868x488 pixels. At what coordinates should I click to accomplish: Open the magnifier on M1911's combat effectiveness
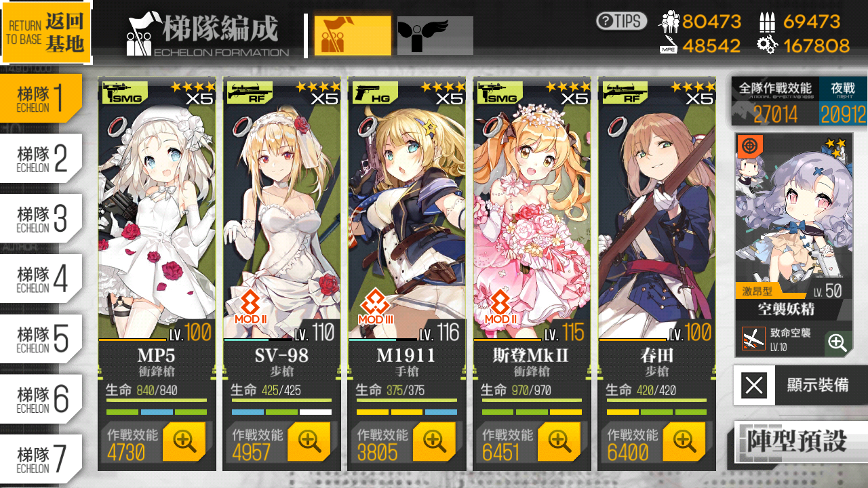click(434, 441)
